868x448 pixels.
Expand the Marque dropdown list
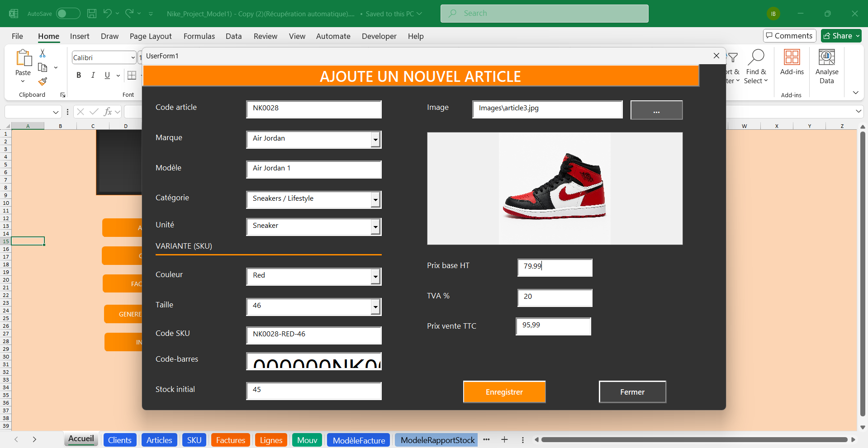coord(375,140)
